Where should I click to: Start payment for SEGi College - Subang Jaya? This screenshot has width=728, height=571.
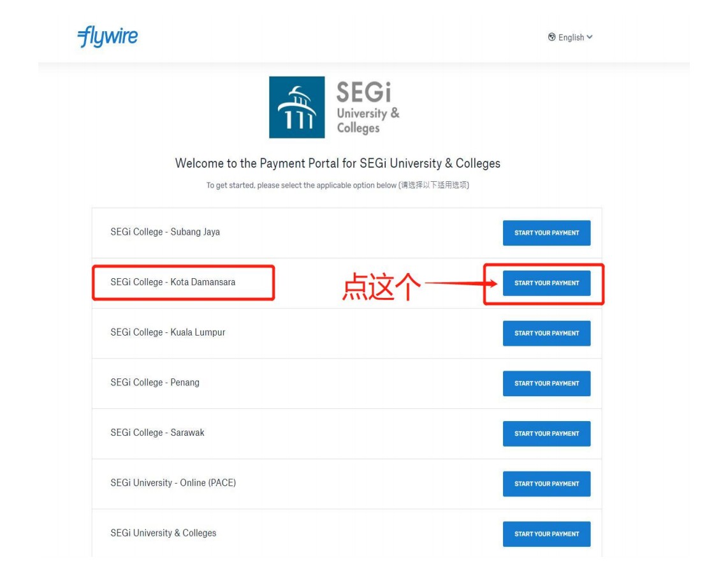(546, 233)
